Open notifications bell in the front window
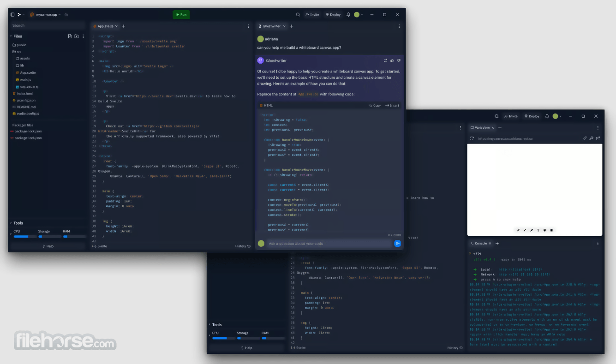 348,15
